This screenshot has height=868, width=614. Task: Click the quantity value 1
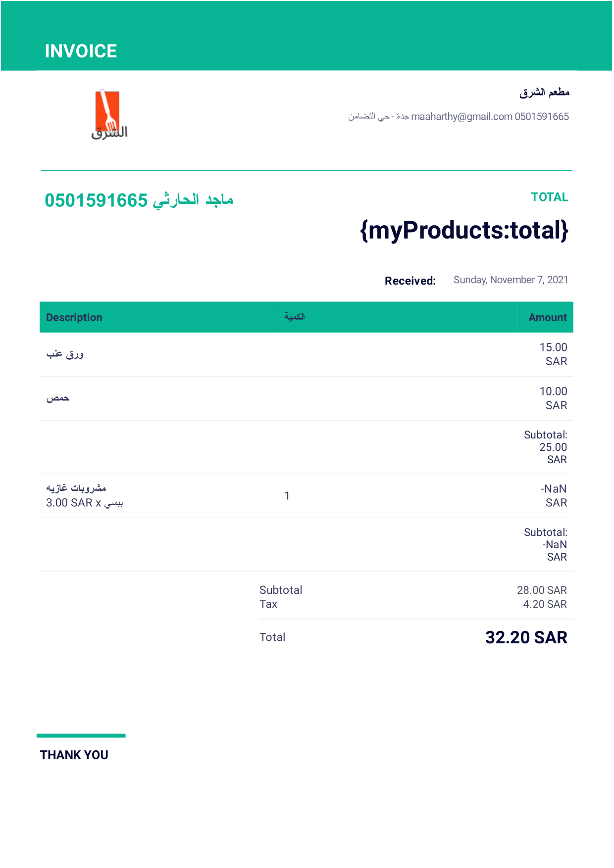click(x=287, y=496)
